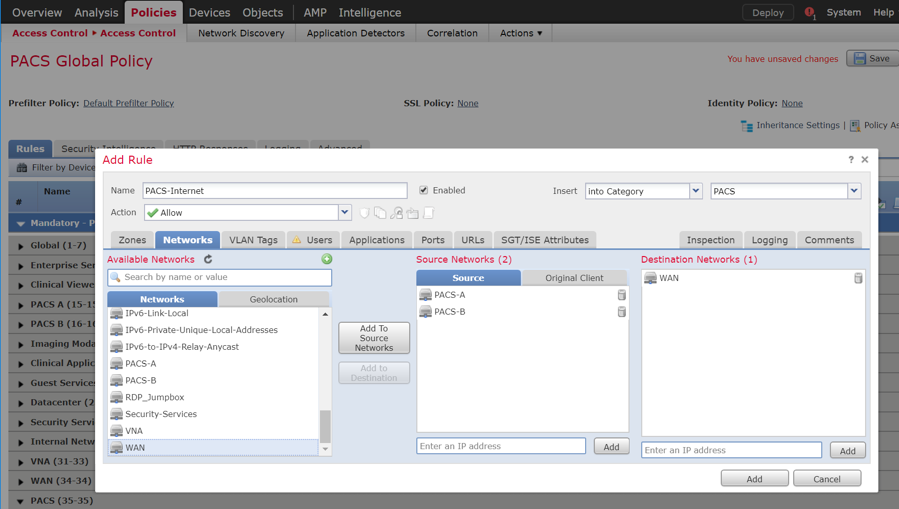Switch to the Zones tab
This screenshot has height=509, width=899.
[132, 240]
